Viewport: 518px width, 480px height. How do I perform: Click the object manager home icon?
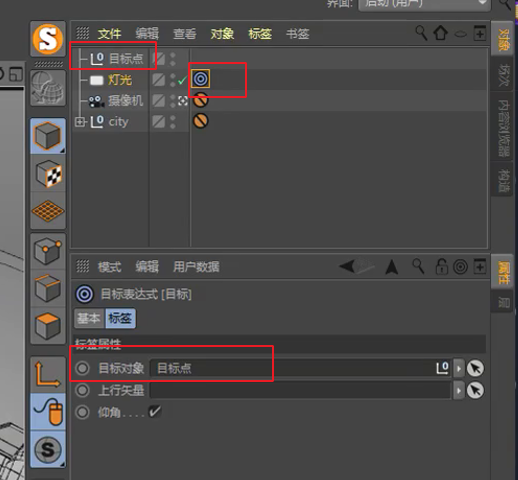[441, 33]
